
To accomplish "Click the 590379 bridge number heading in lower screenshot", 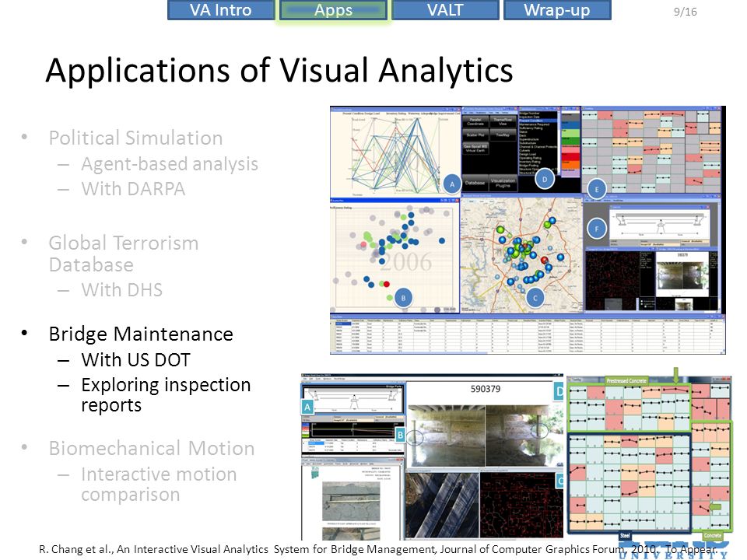I will (x=486, y=389).
